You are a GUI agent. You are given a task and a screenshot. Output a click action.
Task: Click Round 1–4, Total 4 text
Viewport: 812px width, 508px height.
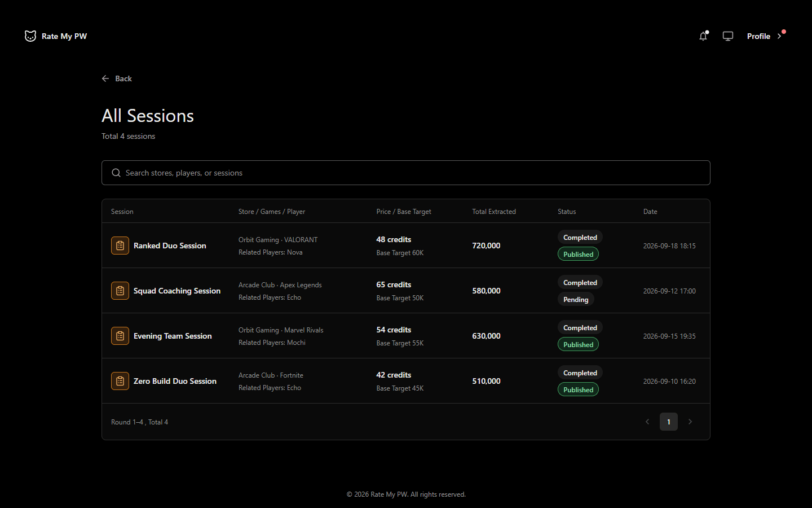click(139, 422)
